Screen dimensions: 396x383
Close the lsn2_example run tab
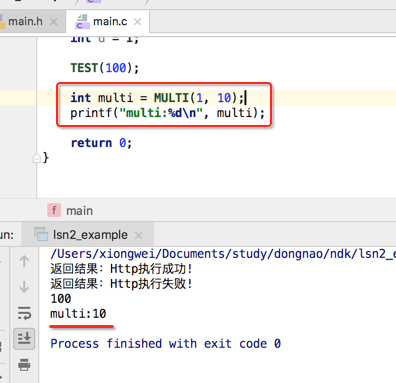click(x=138, y=236)
